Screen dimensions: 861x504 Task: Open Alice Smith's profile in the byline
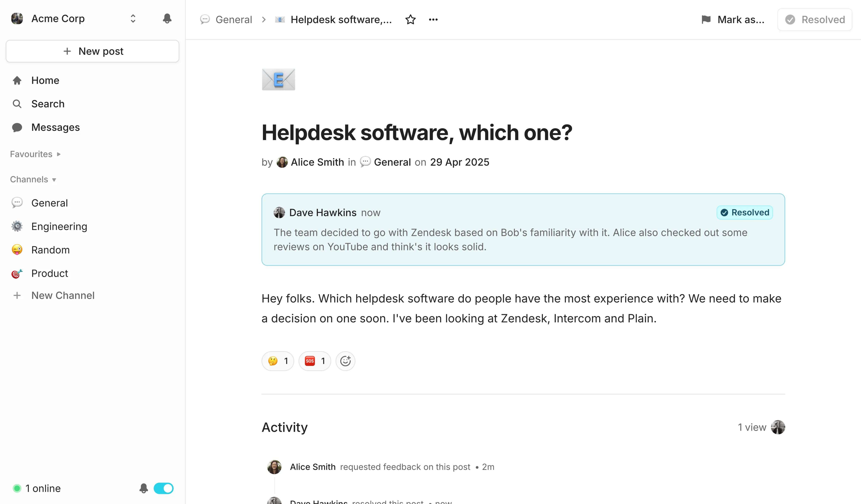[317, 162]
